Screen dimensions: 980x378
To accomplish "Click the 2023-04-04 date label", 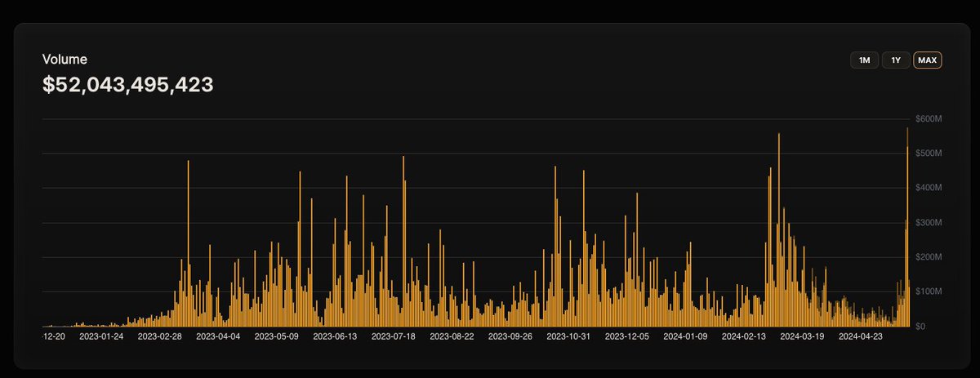I will 219,336.
